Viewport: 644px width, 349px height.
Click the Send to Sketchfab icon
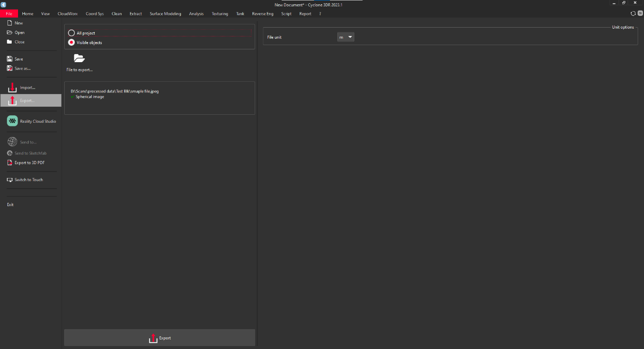coord(10,153)
